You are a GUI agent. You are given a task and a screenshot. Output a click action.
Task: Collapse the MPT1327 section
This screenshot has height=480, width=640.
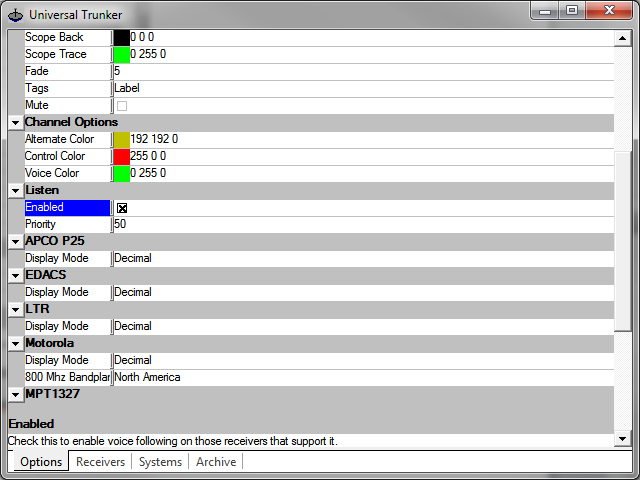tap(15, 395)
